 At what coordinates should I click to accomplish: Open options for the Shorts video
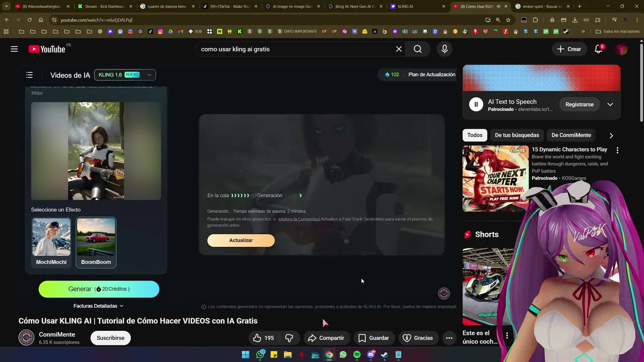[x=507, y=335]
